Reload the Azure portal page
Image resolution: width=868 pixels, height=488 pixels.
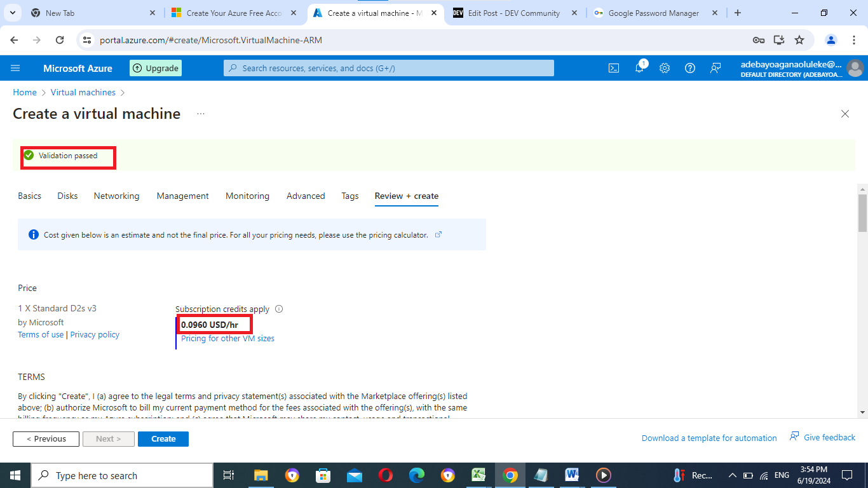click(60, 40)
